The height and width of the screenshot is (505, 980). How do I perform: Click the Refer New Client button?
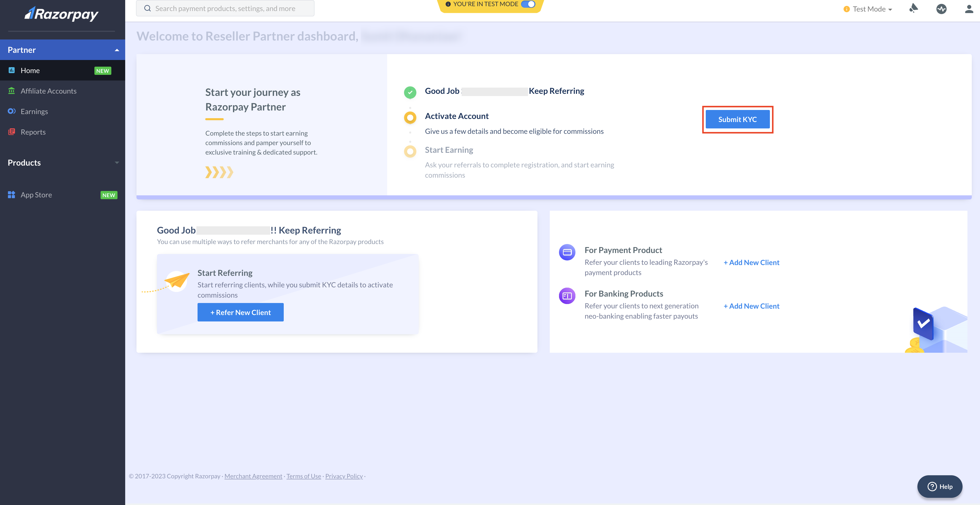point(240,312)
